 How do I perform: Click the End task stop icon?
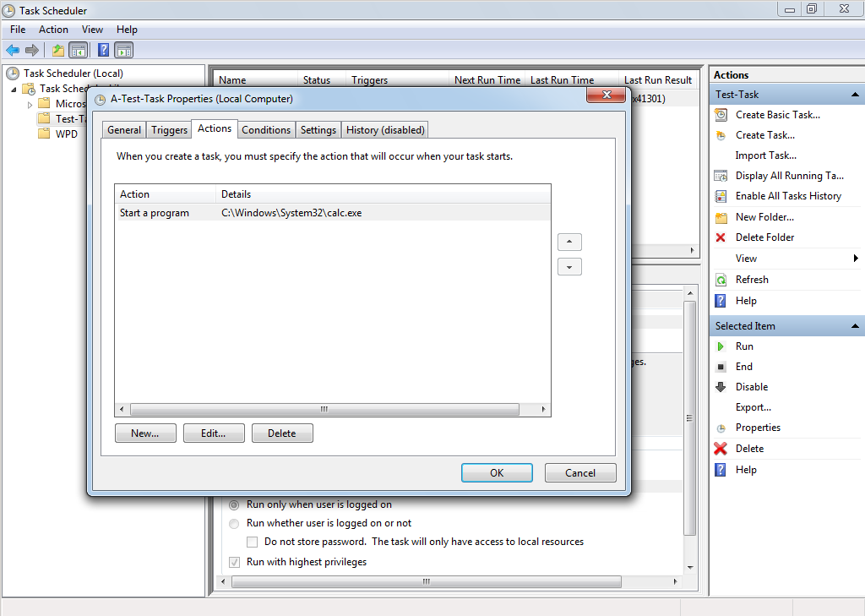point(721,367)
